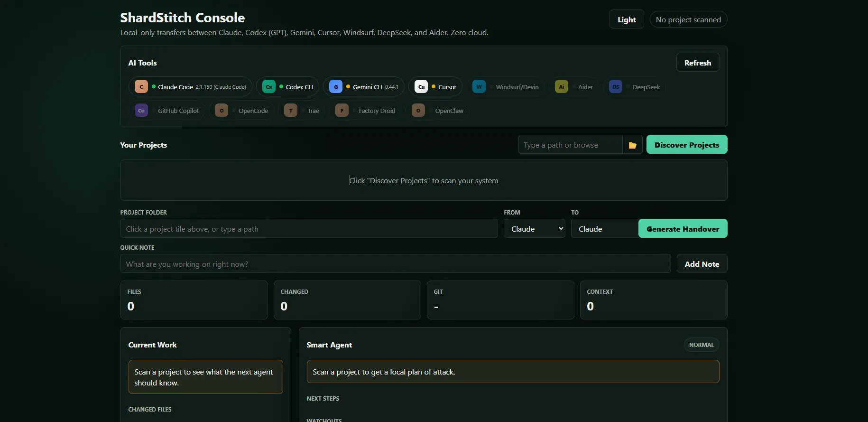This screenshot has height=422, width=868.
Task: Open the TO tool selector showing Claude
Action: point(605,229)
